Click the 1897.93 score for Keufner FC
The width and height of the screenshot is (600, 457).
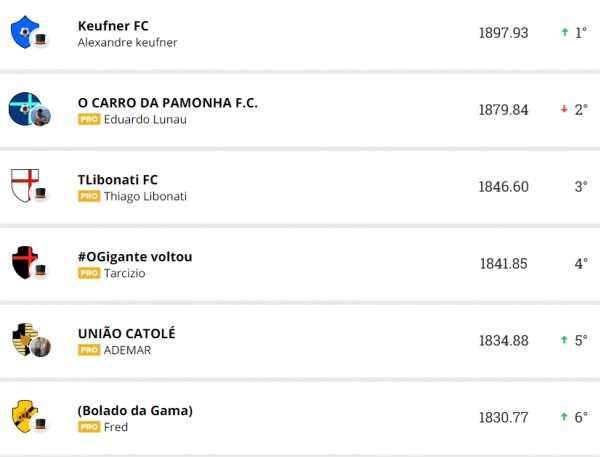pyautogui.click(x=503, y=33)
